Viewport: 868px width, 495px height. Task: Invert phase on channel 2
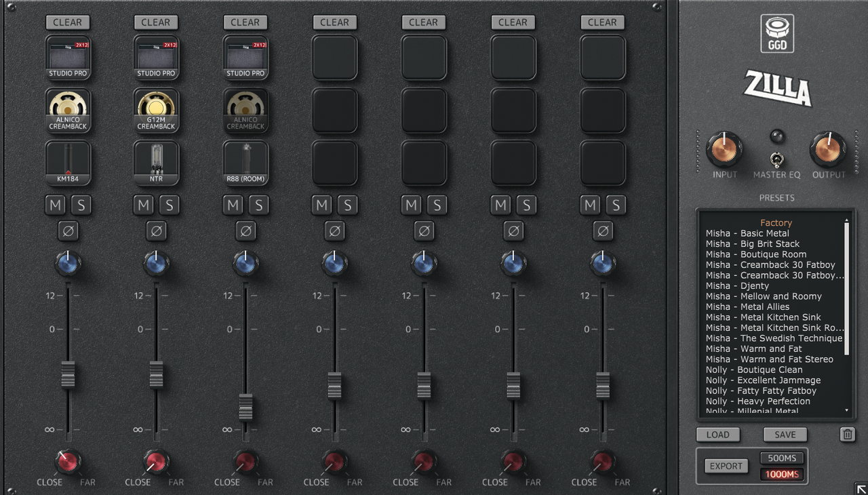(157, 231)
